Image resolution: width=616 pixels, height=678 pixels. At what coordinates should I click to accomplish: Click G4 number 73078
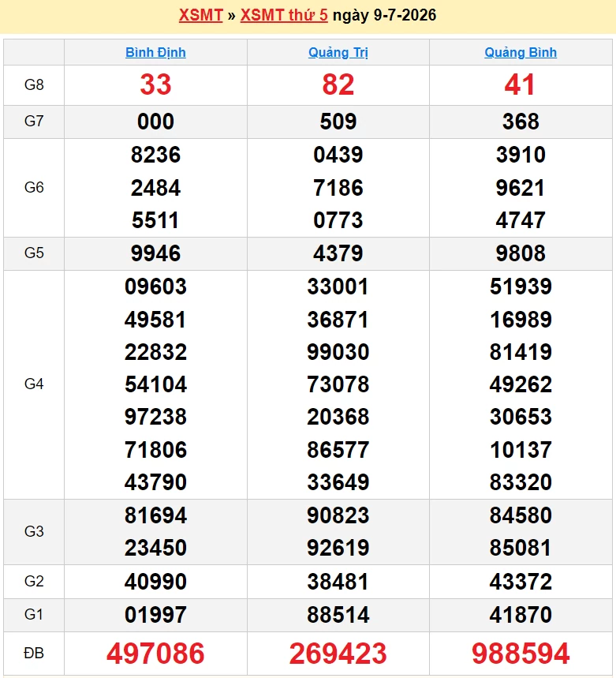click(x=338, y=384)
